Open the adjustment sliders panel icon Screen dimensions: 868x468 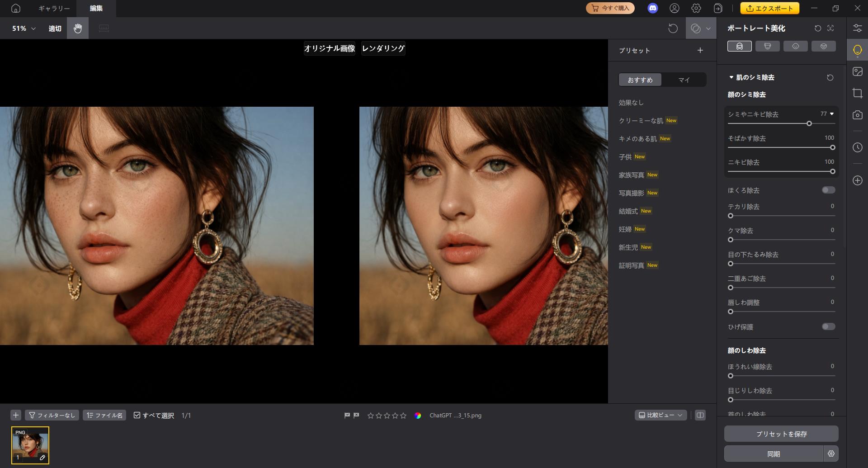(x=857, y=28)
